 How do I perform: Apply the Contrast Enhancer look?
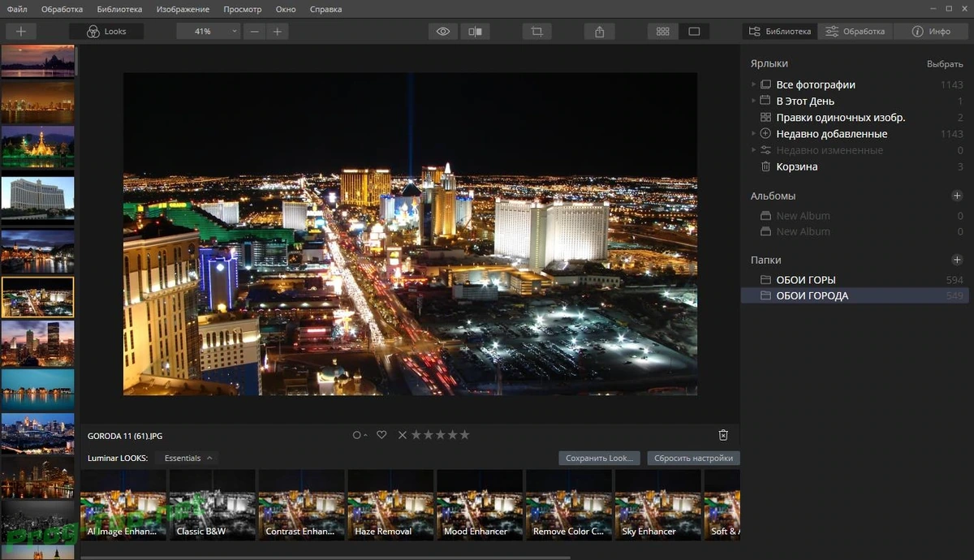point(302,505)
